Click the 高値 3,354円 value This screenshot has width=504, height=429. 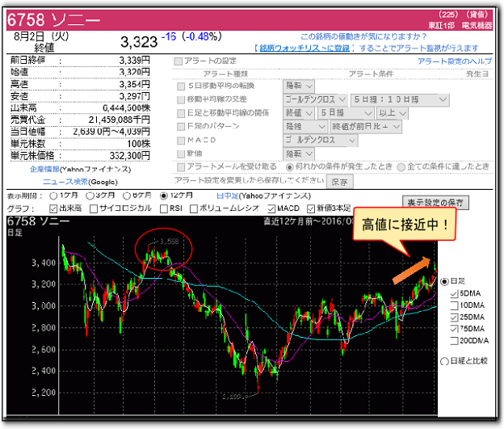point(134,84)
